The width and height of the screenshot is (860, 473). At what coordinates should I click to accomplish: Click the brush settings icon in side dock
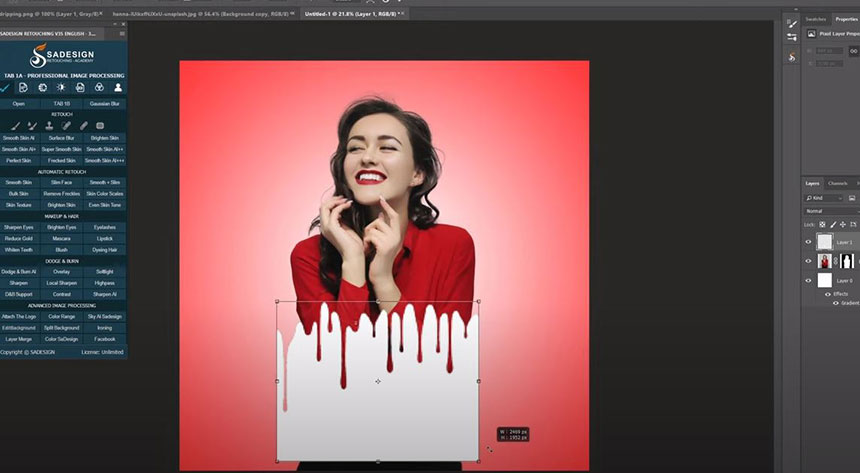point(791,23)
